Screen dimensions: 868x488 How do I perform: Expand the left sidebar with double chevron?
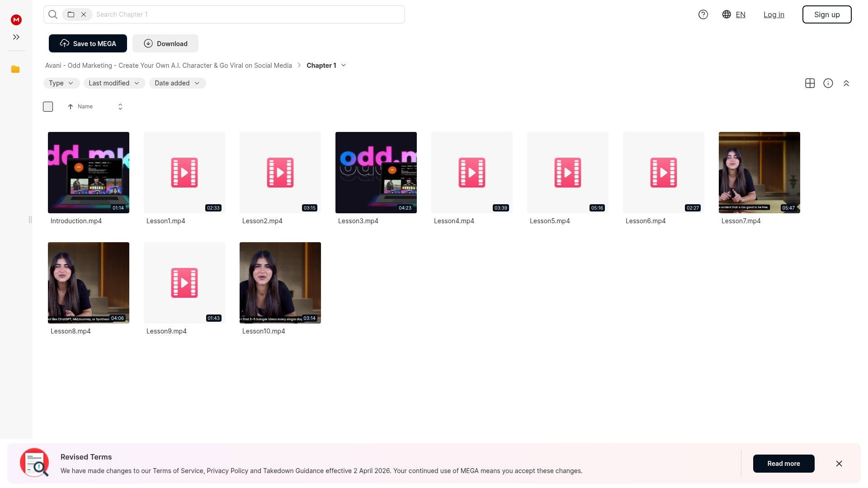(16, 37)
